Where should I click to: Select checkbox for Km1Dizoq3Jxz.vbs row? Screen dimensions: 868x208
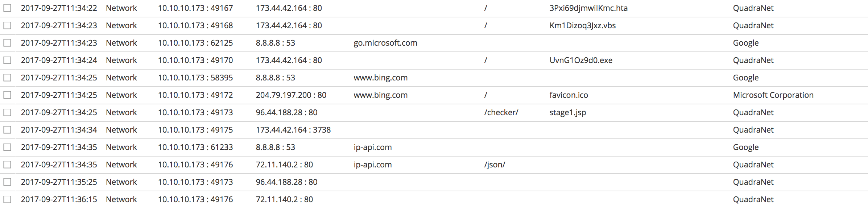(7, 25)
